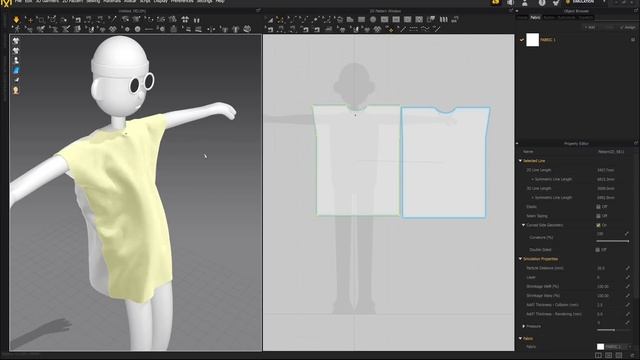The height and width of the screenshot is (360, 640).
Task: Click the Copy fabric button
Action: (608, 27)
